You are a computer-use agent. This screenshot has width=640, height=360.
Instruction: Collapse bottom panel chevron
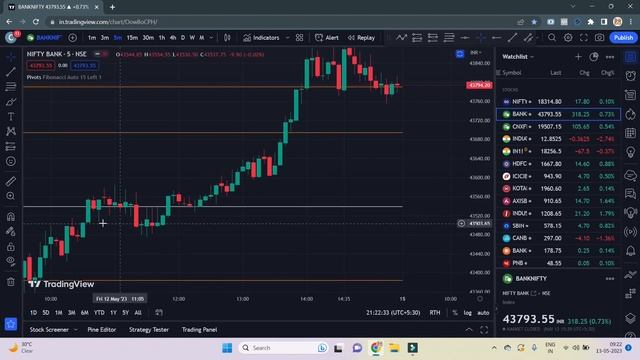469,330
